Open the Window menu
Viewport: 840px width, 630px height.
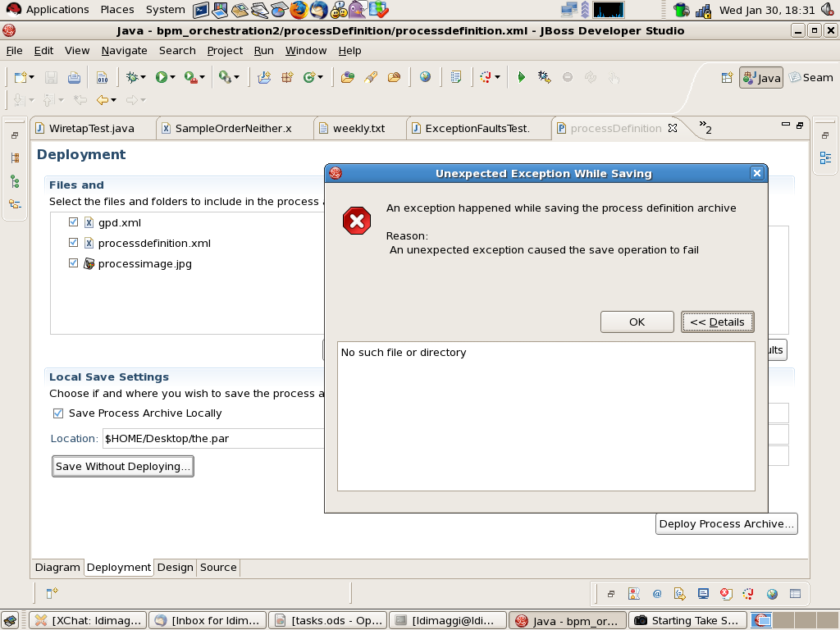[x=306, y=50]
